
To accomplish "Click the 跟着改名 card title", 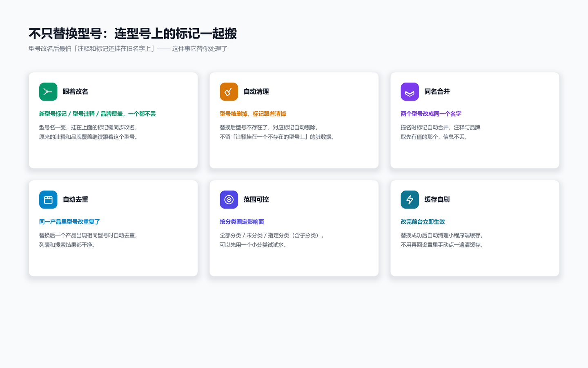I will (x=76, y=92).
